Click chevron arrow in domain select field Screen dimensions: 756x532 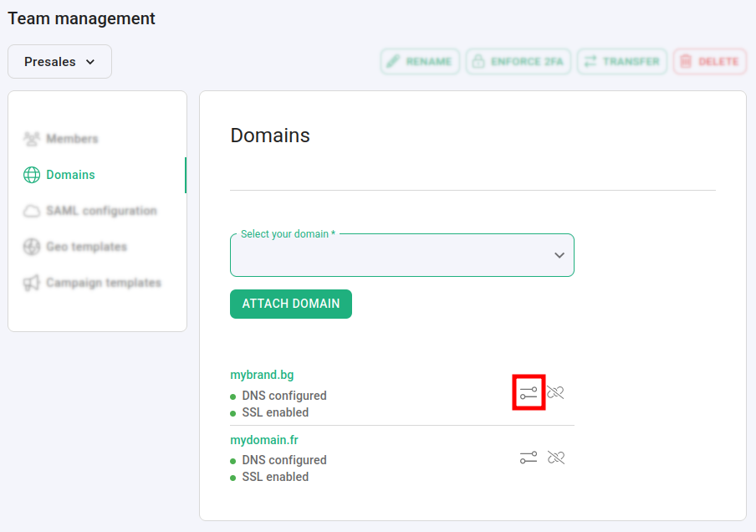tap(559, 255)
